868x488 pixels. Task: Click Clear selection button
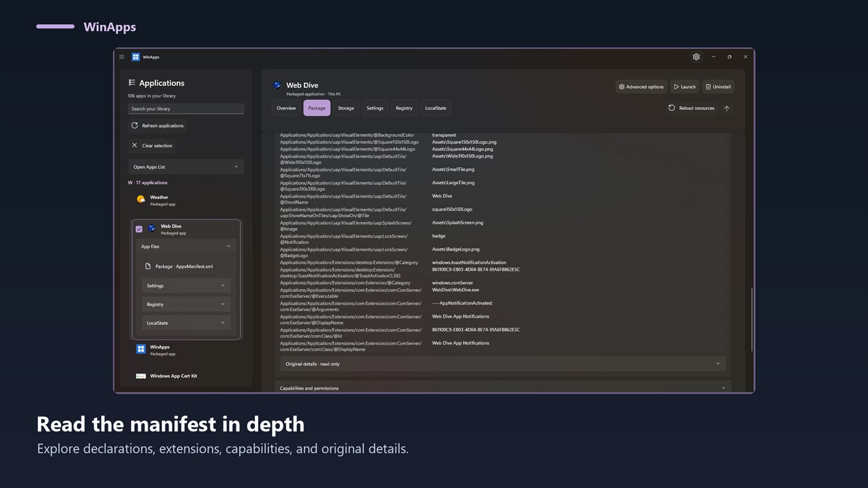tap(152, 145)
